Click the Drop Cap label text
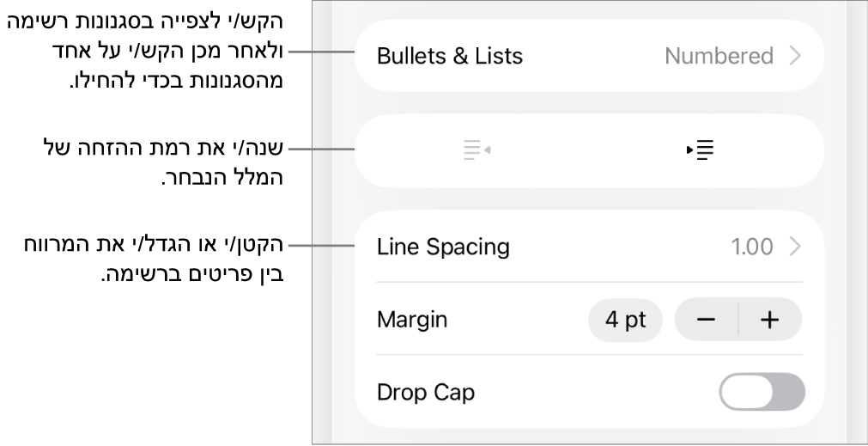This screenshot has width=868, height=446. click(426, 393)
